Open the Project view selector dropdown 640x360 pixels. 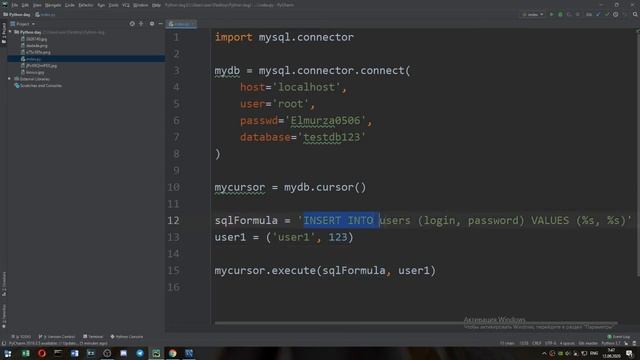pyautogui.click(x=22, y=24)
